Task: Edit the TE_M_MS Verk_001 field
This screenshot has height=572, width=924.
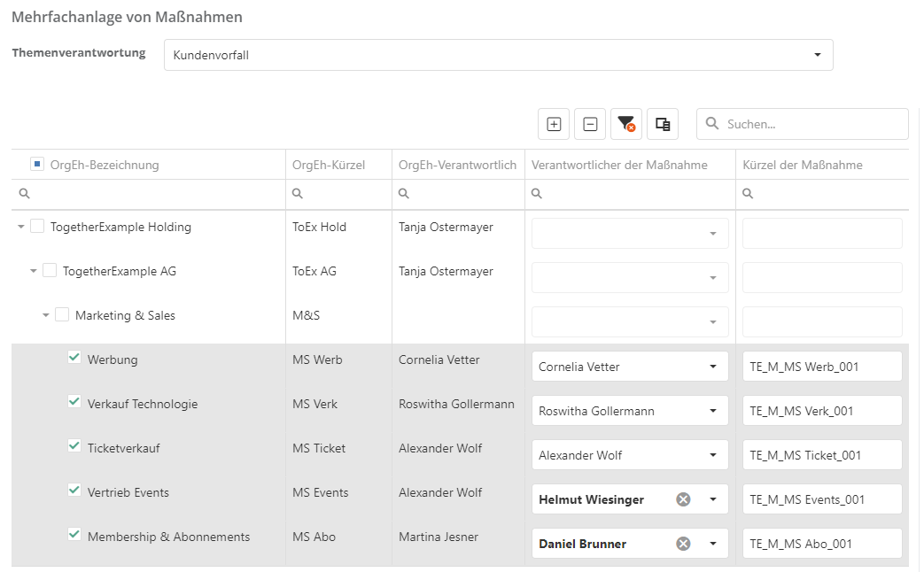Action: point(821,411)
